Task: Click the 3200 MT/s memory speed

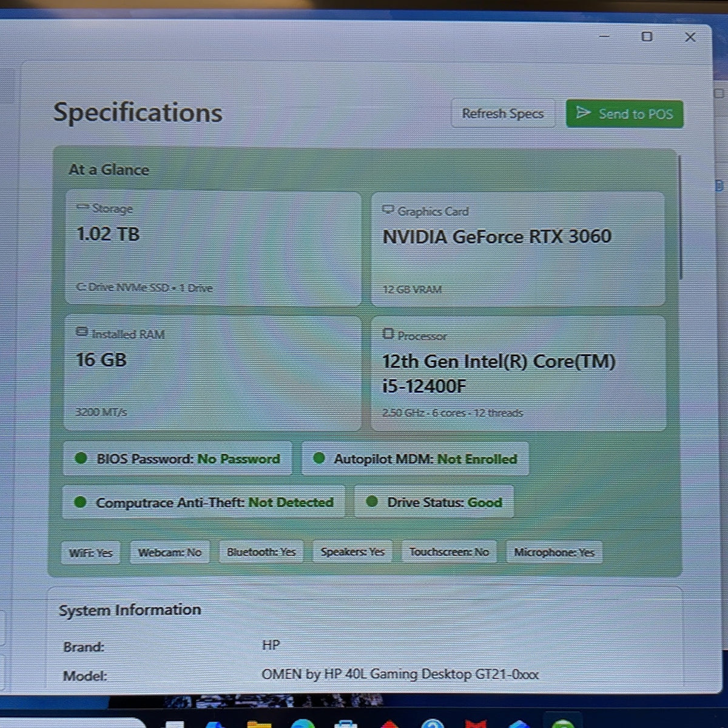Action: (x=101, y=412)
